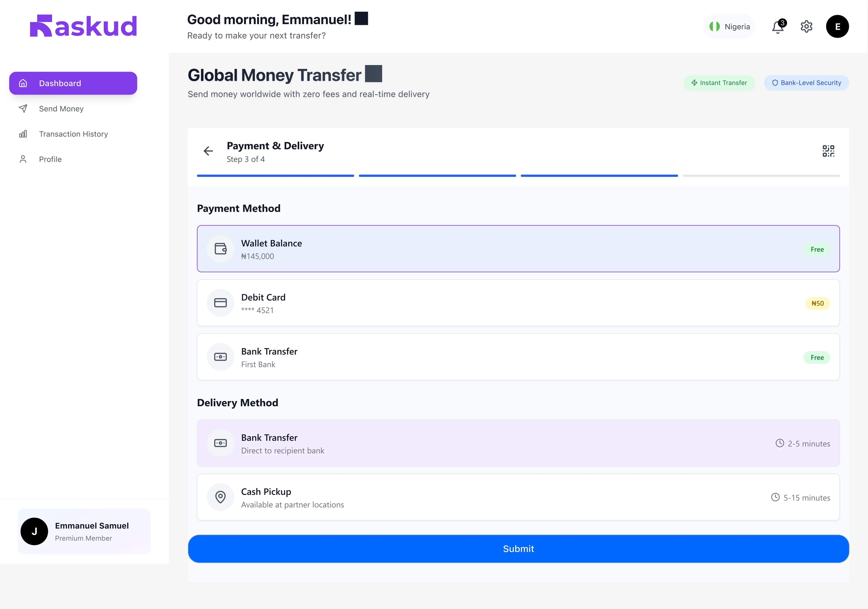Click the person icon beside Profile

click(x=23, y=159)
